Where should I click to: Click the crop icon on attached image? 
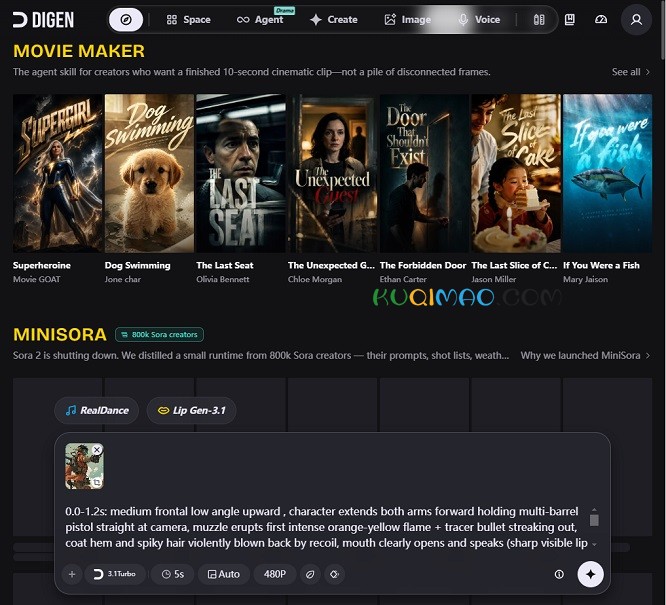point(97,482)
